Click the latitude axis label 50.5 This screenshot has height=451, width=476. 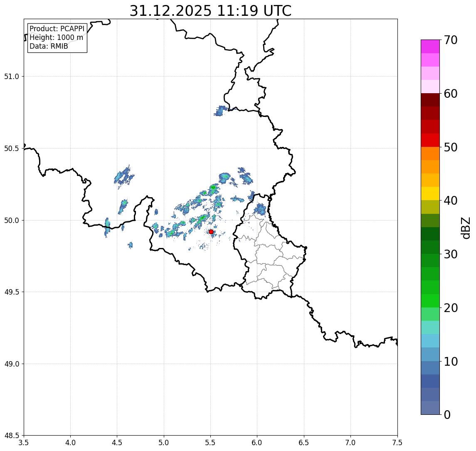point(12,148)
